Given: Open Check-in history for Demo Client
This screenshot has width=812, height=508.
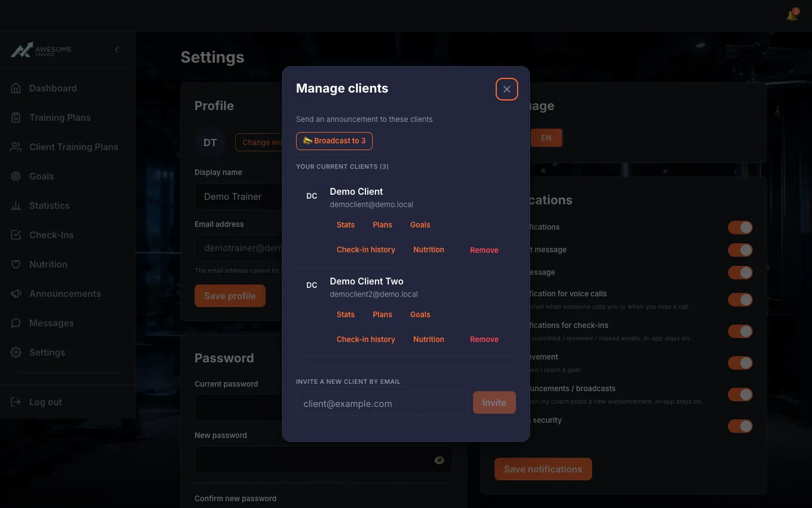Looking at the screenshot, I should coord(366,249).
